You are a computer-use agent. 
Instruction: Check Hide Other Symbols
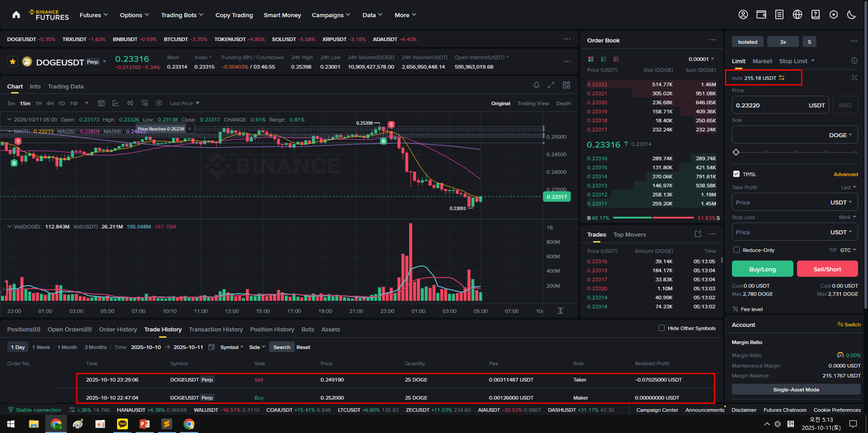pyautogui.click(x=661, y=328)
